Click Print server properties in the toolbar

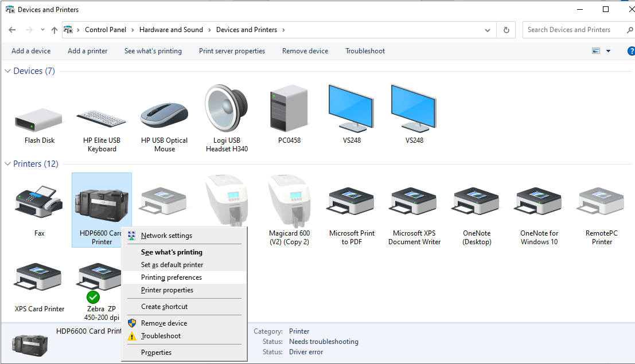pyautogui.click(x=232, y=51)
